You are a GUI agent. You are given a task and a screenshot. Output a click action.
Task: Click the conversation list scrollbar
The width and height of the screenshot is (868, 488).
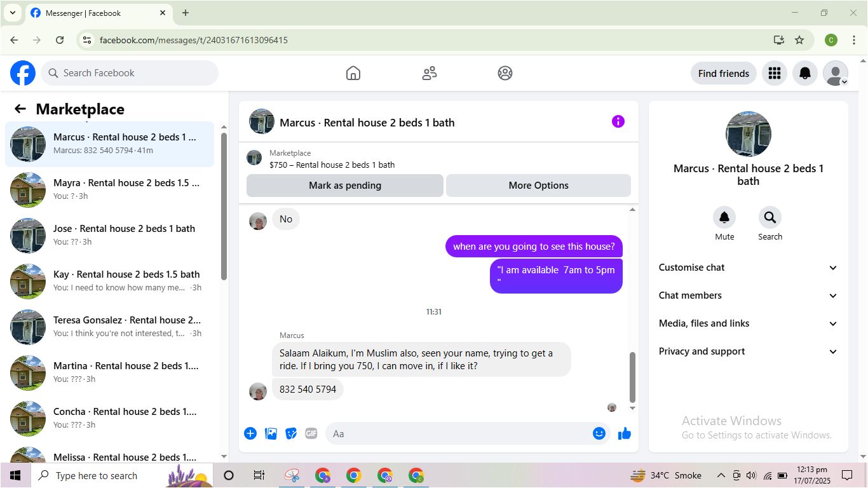[x=224, y=206]
